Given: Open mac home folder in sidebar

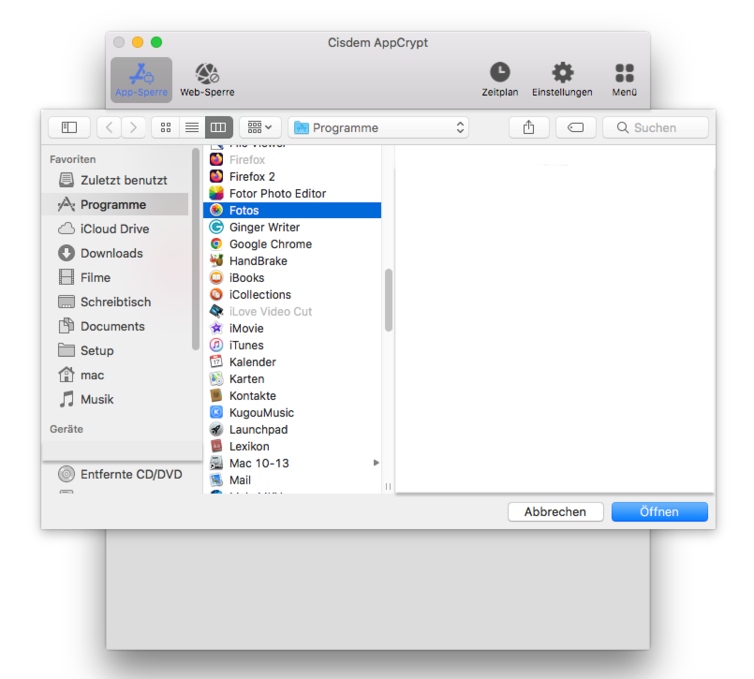Looking at the screenshot, I should pyautogui.click(x=115, y=375).
